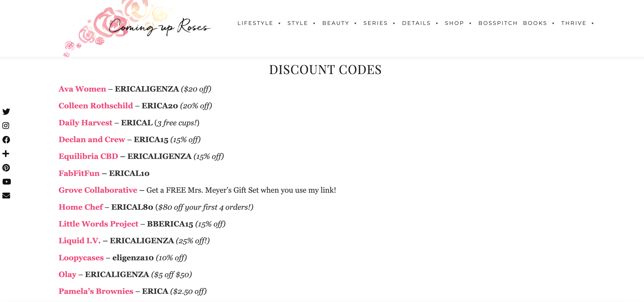Image resolution: width=644 pixels, height=302 pixels.
Task: Select the Series menu item
Action: (x=375, y=23)
